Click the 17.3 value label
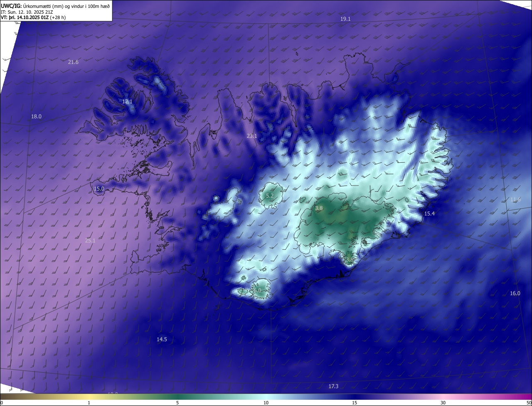This screenshot has height=406, width=532. pos(333,386)
